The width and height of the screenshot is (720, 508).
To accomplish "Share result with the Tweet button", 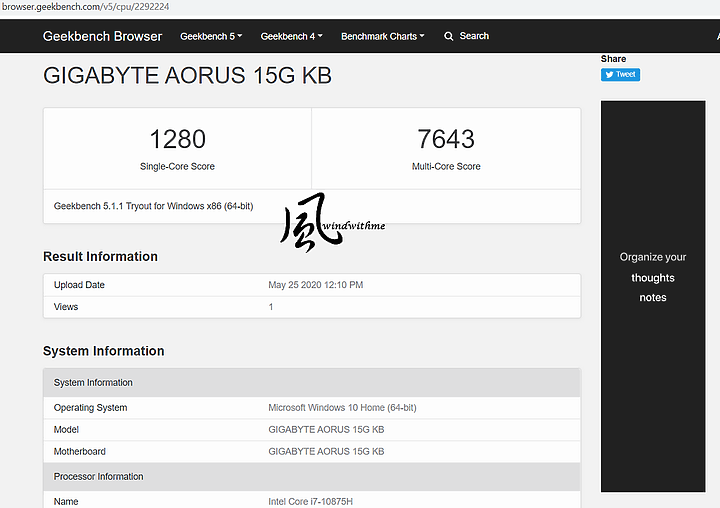I will [620, 74].
